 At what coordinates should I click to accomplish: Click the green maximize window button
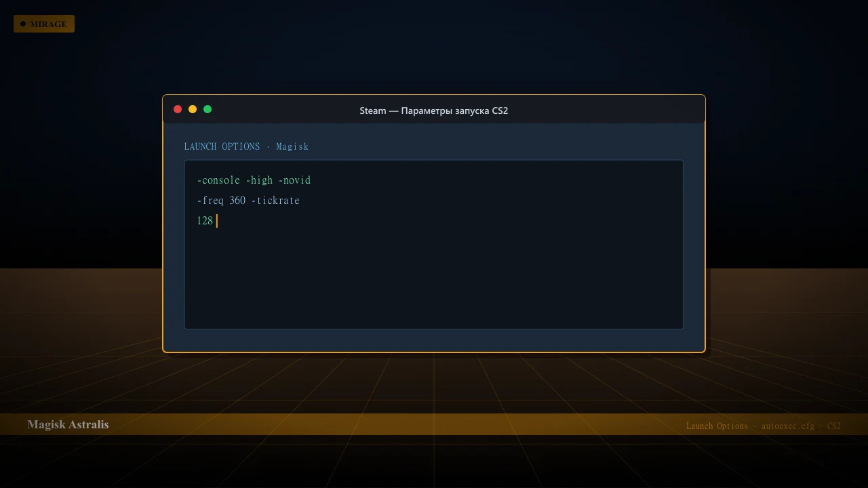[x=208, y=109]
